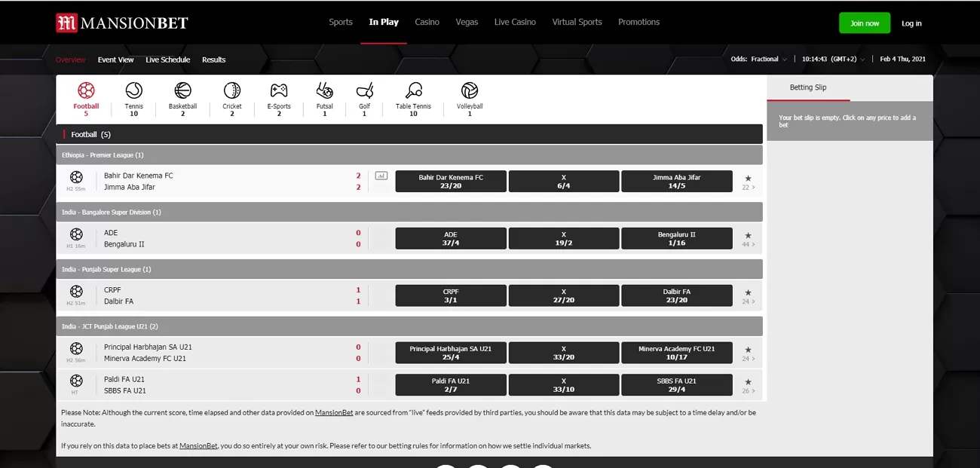Favorite the Principal Harbhajan match star
980x468 pixels.
(x=748, y=350)
